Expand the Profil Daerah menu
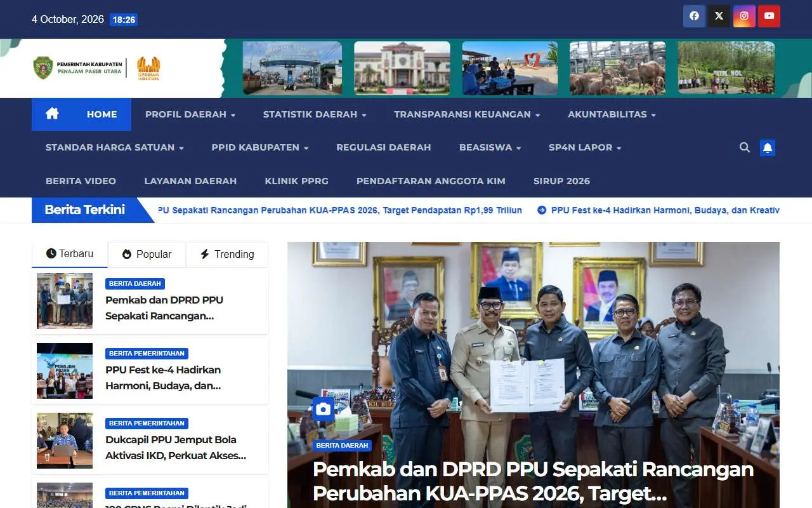Viewport: 812px width, 508px height. tap(190, 114)
